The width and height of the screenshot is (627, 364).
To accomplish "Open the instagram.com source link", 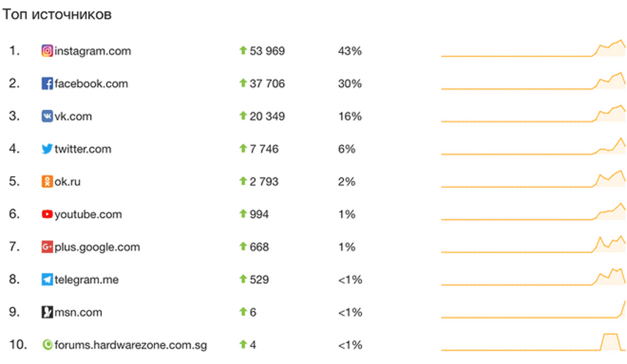I will point(93,51).
